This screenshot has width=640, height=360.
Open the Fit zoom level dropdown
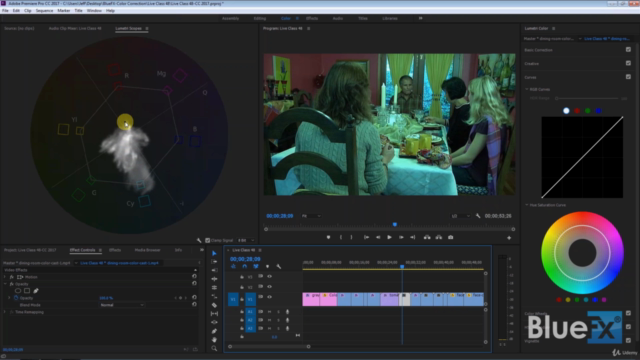tap(311, 216)
